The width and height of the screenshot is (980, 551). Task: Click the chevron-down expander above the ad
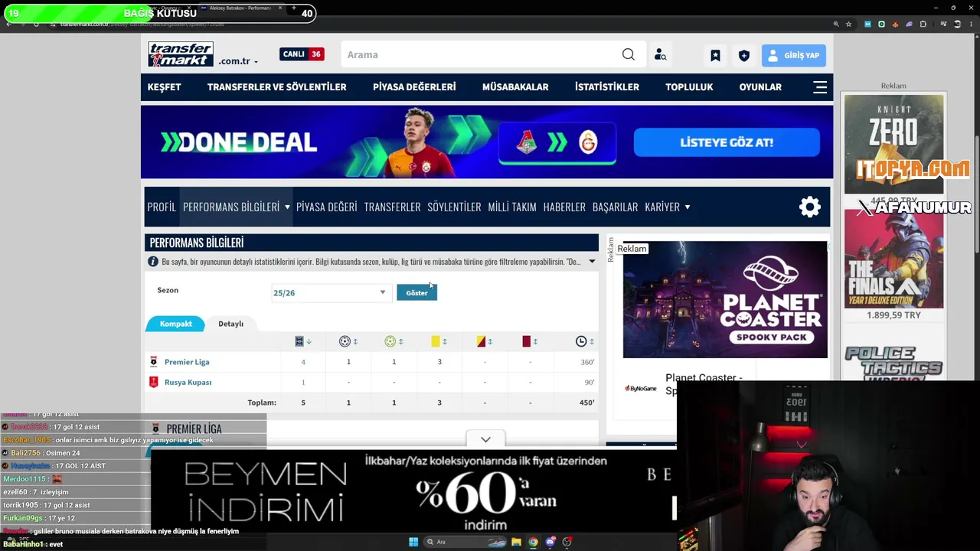click(x=485, y=439)
